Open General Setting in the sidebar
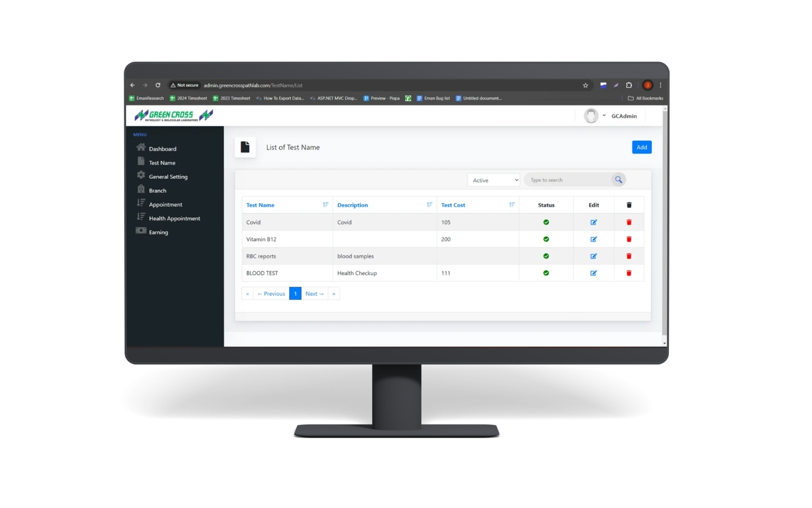 pos(168,177)
